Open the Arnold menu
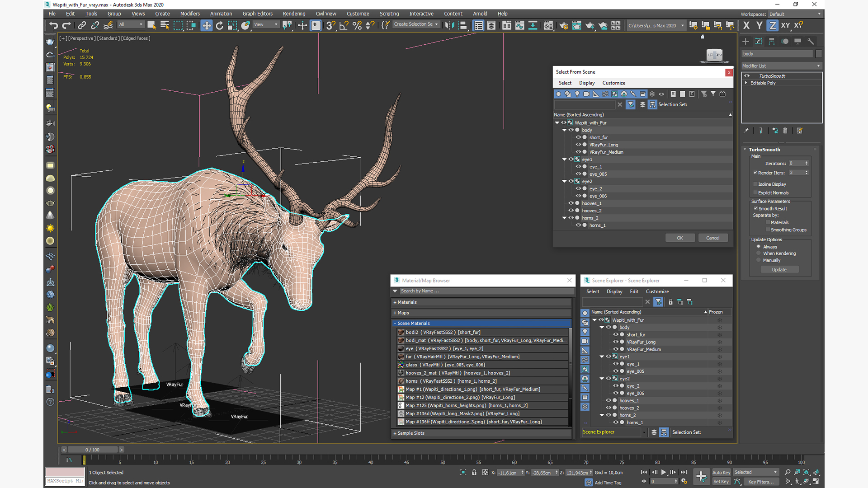Viewport: 868px width, 488px height. click(480, 14)
